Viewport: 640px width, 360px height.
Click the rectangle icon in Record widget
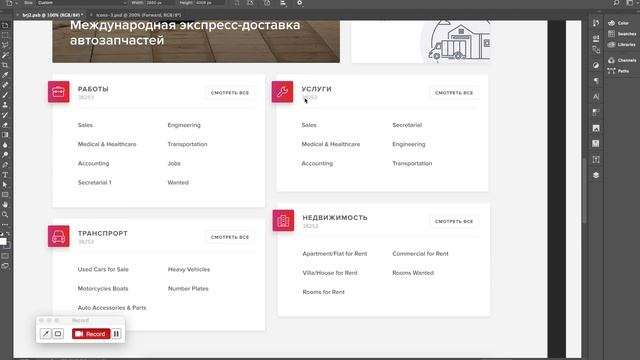[x=58, y=334]
